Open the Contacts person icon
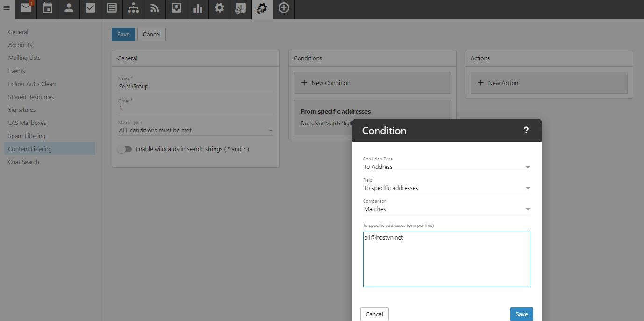Image resolution: width=644 pixels, height=321 pixels. pyautogui.click(x=69, y=8)
